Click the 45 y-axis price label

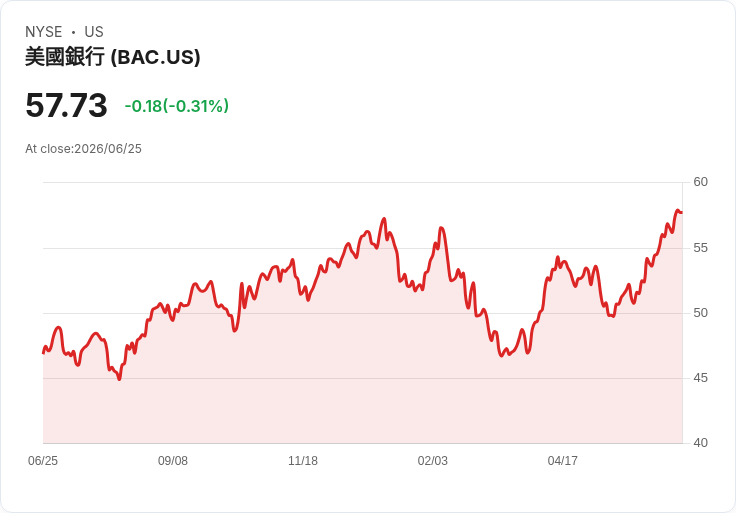click(x=700, y=378)
